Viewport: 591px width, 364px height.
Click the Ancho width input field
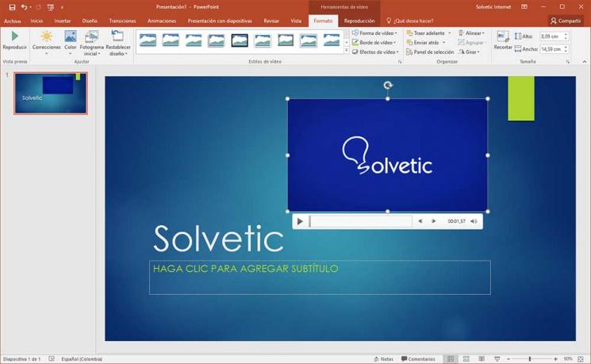coord(551,49)
